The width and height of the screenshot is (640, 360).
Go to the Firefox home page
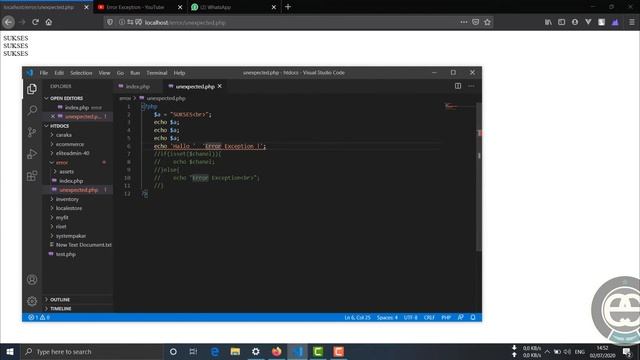point(49,22)
